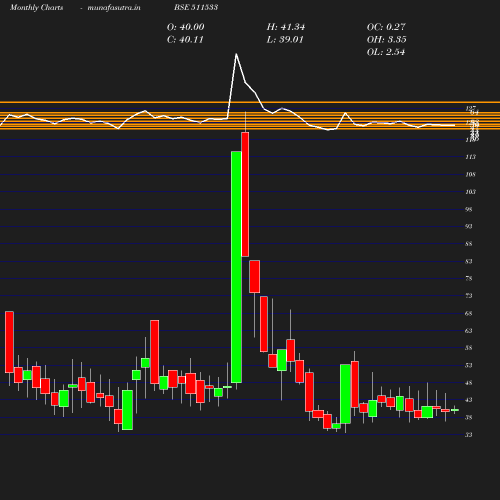Click the 73 price axis label
The width and height of the screenshot is (500, 500).
click(469, 296)
